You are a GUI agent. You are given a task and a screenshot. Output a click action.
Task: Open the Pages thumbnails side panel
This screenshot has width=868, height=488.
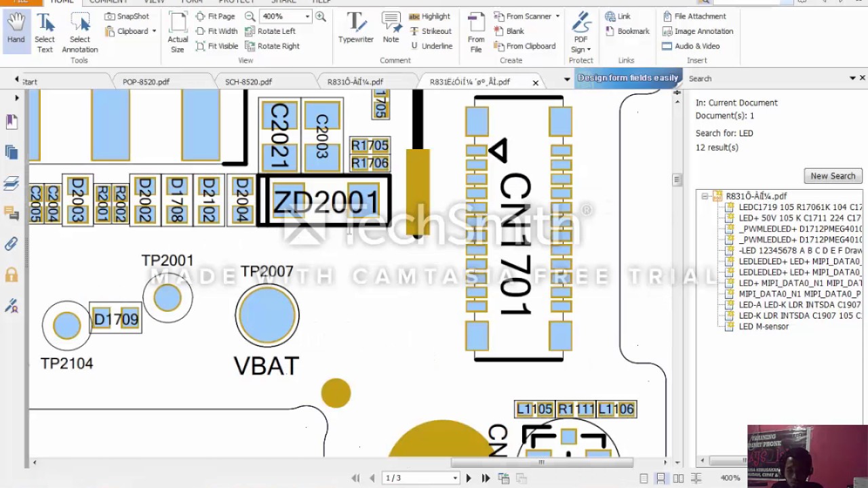click(11, 152)
